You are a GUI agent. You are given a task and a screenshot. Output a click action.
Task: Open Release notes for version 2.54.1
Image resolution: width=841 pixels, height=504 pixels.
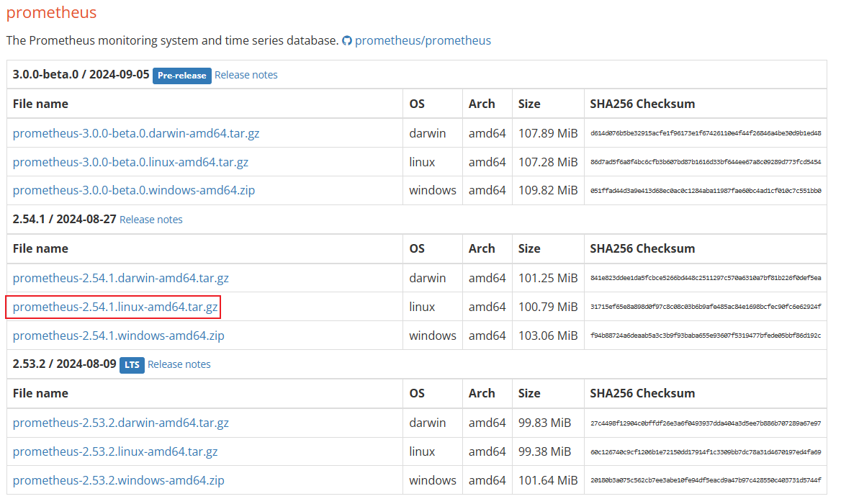click(x=151, y=220)
